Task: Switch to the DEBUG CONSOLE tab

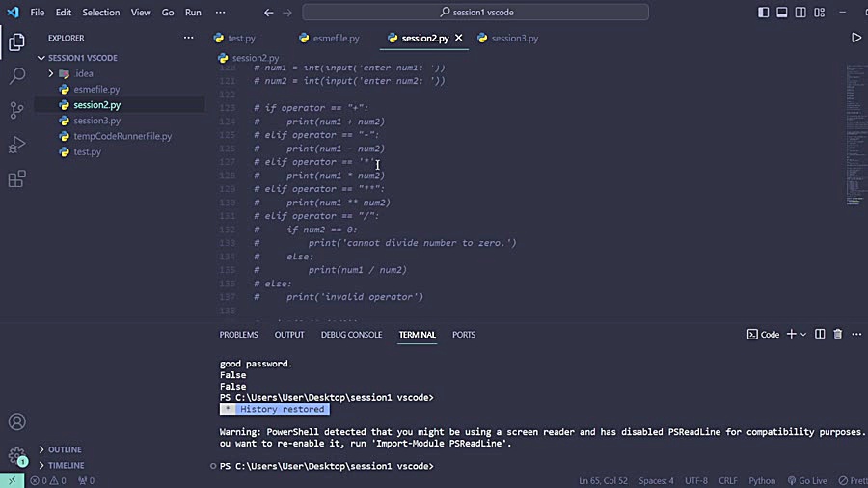Action: [x=351, y=335]
